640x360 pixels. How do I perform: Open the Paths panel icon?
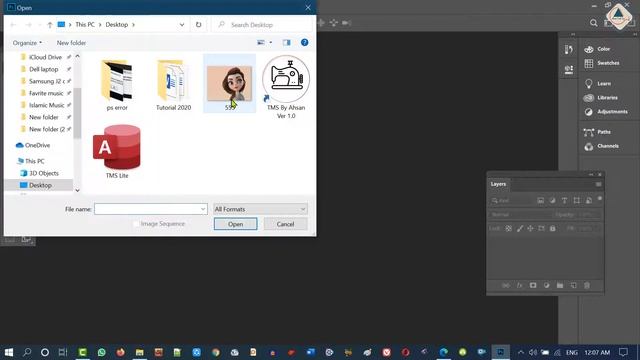pos(589,132)
